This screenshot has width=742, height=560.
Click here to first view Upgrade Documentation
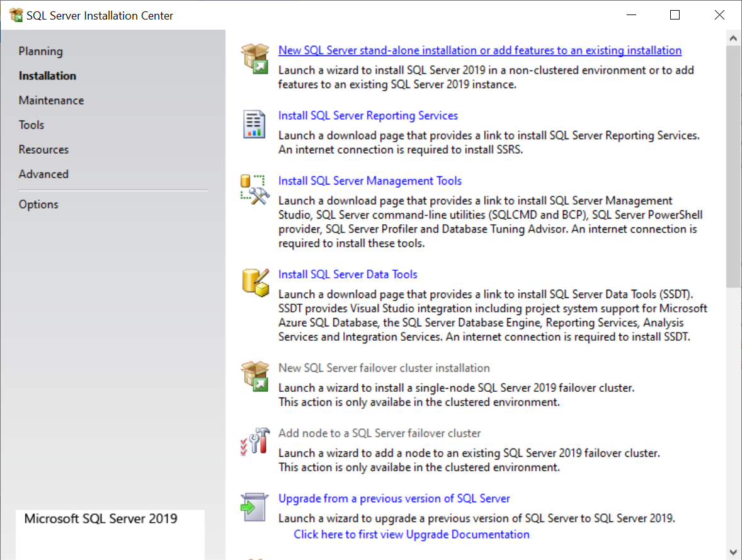(412, 534)
